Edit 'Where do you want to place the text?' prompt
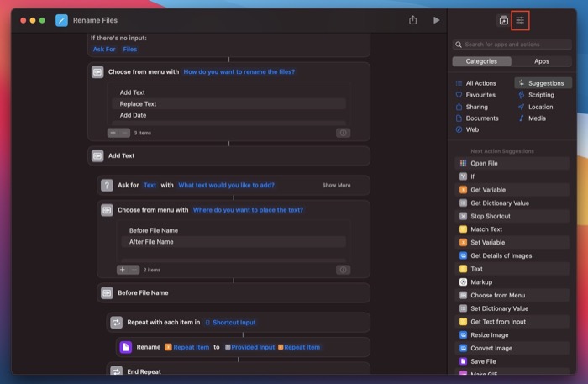The height and width of the screenshot is (384, 588). coord(248,210)
